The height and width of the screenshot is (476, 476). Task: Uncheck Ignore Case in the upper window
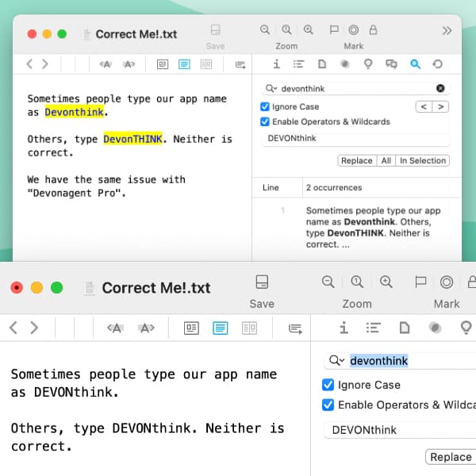265,107
